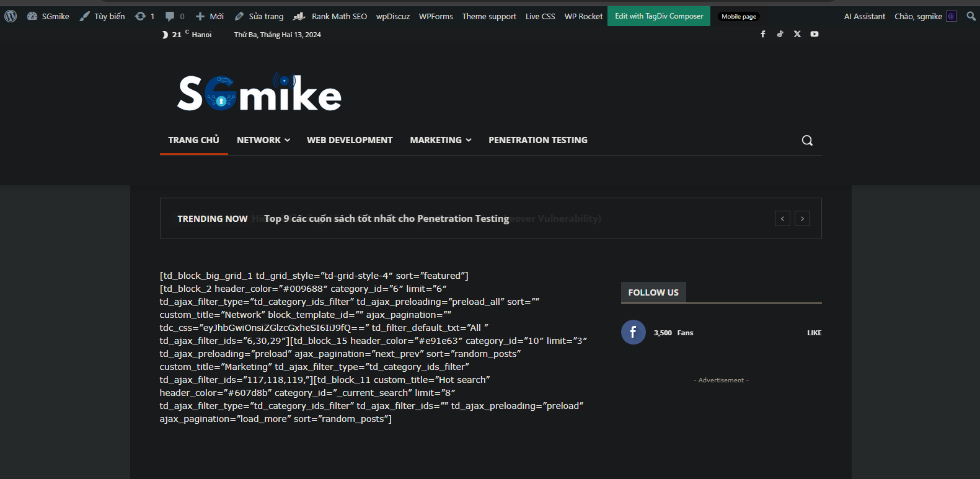Open TikTok icon in top bar
Screen dimensions: 980x479
780,34
